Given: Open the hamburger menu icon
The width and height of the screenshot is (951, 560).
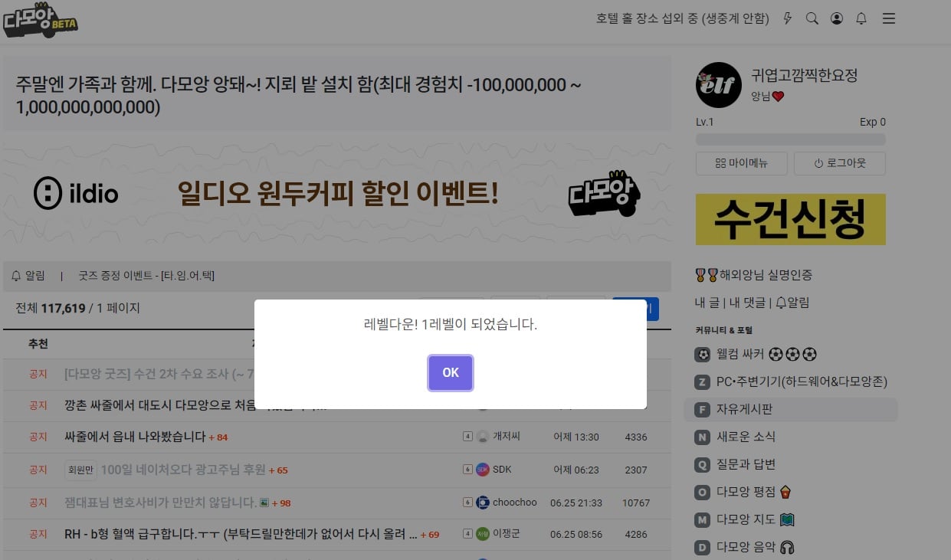Looking at the screenshot, I should [x=889, y=18].
